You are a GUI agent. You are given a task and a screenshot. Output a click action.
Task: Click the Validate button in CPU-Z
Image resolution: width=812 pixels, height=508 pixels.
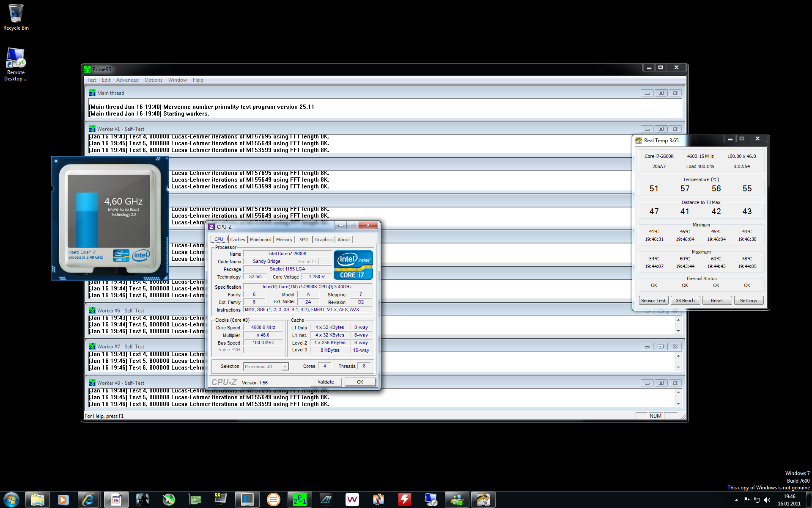point(326,382)
